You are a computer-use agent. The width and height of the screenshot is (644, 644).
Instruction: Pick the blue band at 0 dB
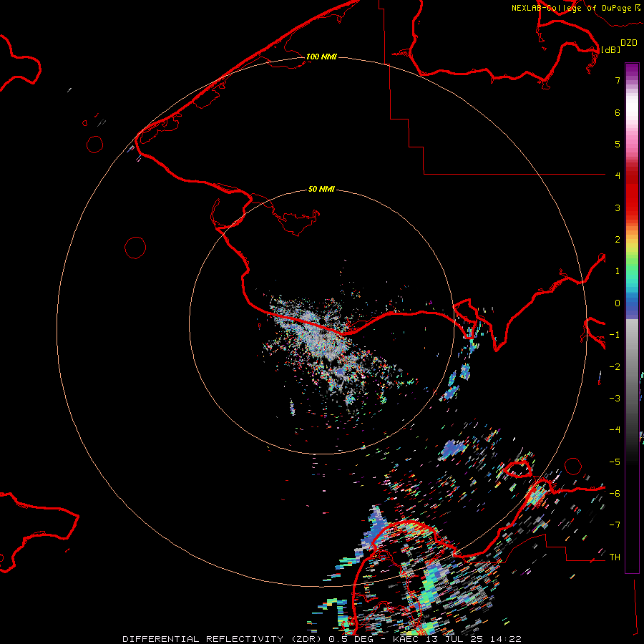coord(632,304)
